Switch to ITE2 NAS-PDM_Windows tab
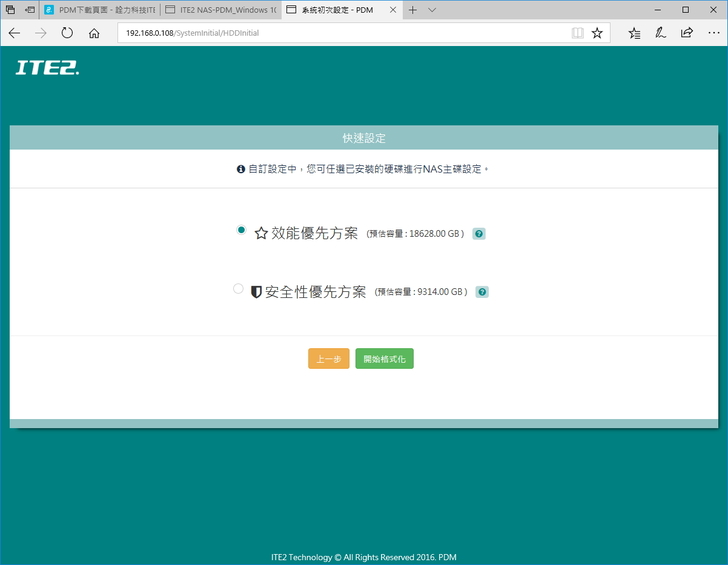Viewport: 728px width, 565px height. (221, 10)
